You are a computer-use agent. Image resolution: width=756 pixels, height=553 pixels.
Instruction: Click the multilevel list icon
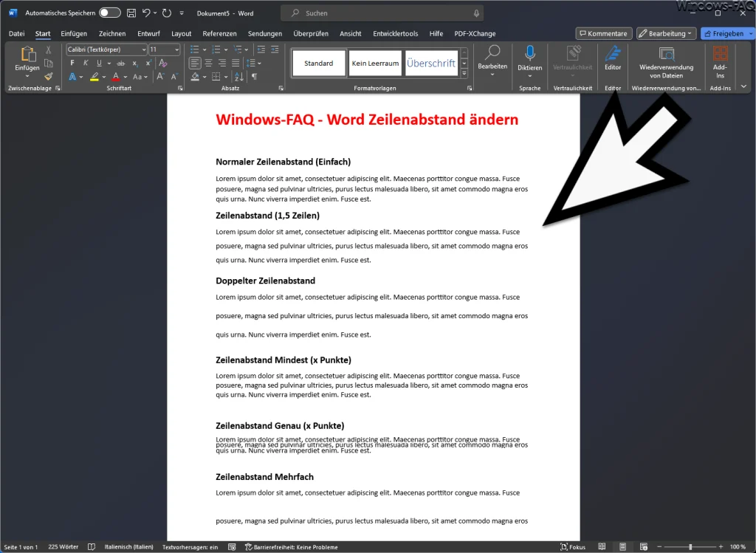click(237, 49)
